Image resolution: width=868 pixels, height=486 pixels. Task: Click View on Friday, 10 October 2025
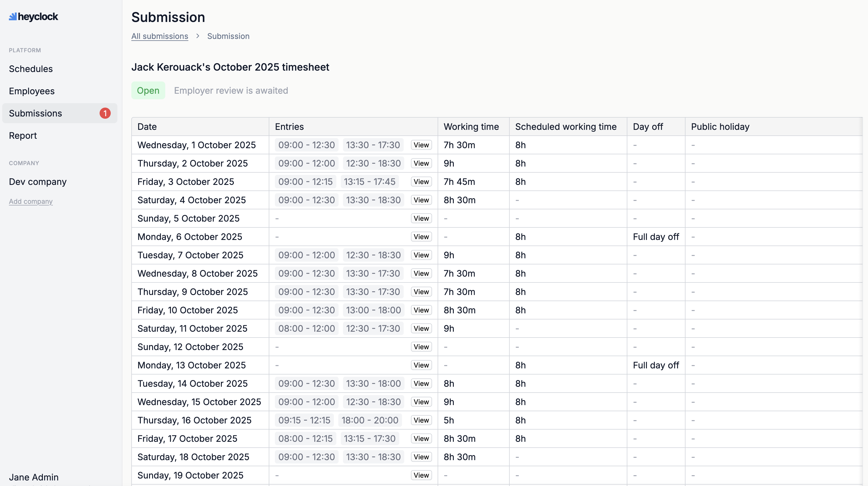[x=421, y=310]
